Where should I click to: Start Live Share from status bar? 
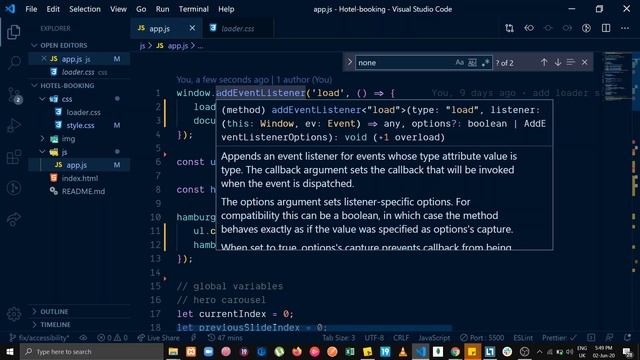click(x=158, y=338)
